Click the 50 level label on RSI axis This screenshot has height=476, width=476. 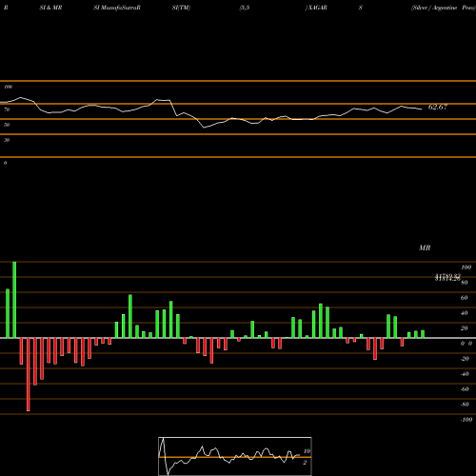coord(7,125)
